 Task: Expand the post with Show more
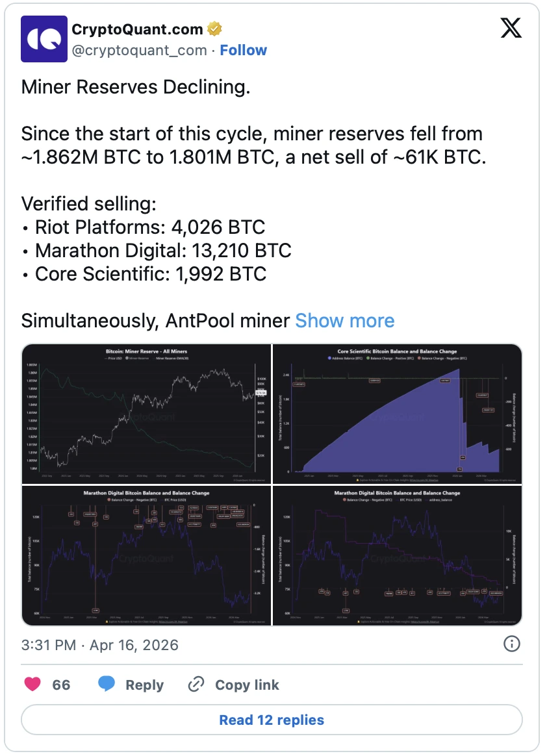pos(344,321)
